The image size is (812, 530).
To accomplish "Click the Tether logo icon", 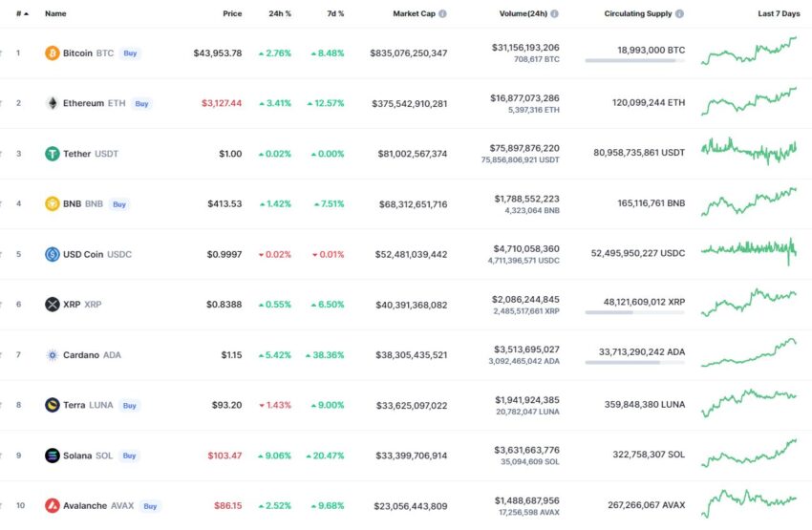I will (x=53, y=154).
